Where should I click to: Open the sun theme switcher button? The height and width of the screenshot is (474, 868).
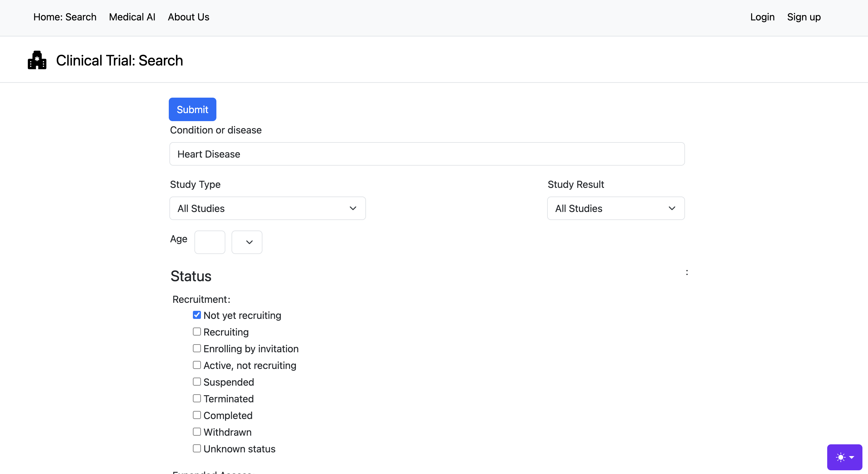click(844, 457)
